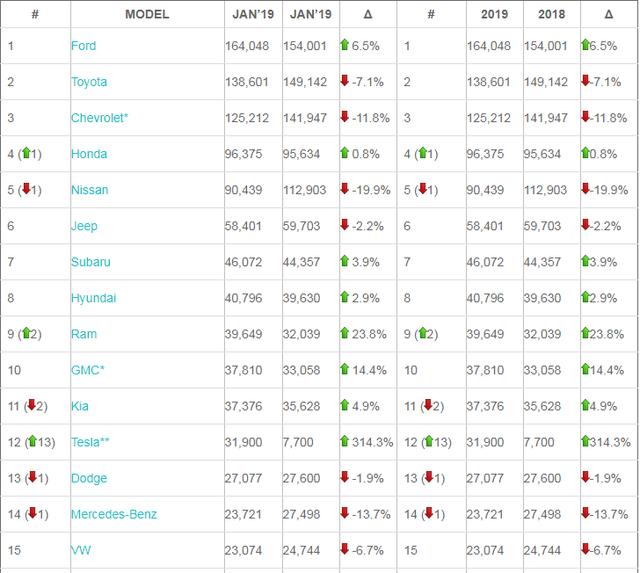
Task: Open the Chevrolet* brand link
Action: [x=100, y=118]
